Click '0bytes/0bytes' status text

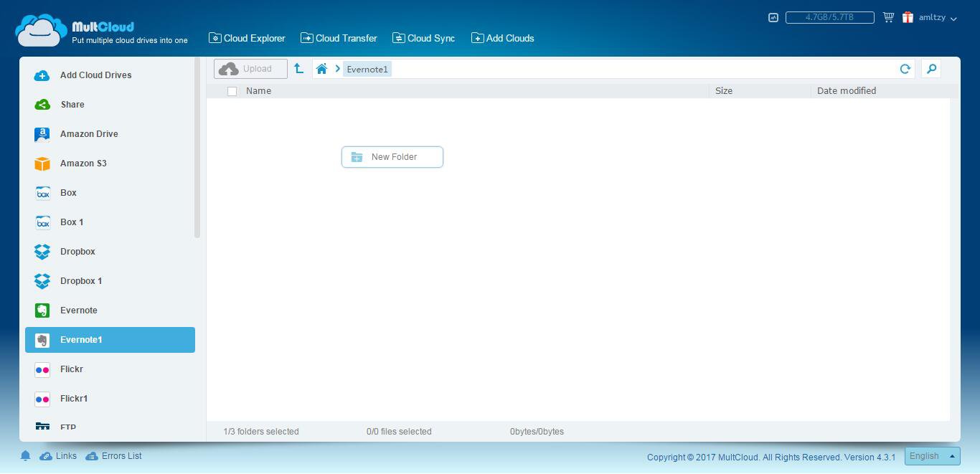[x=537, y=432]
